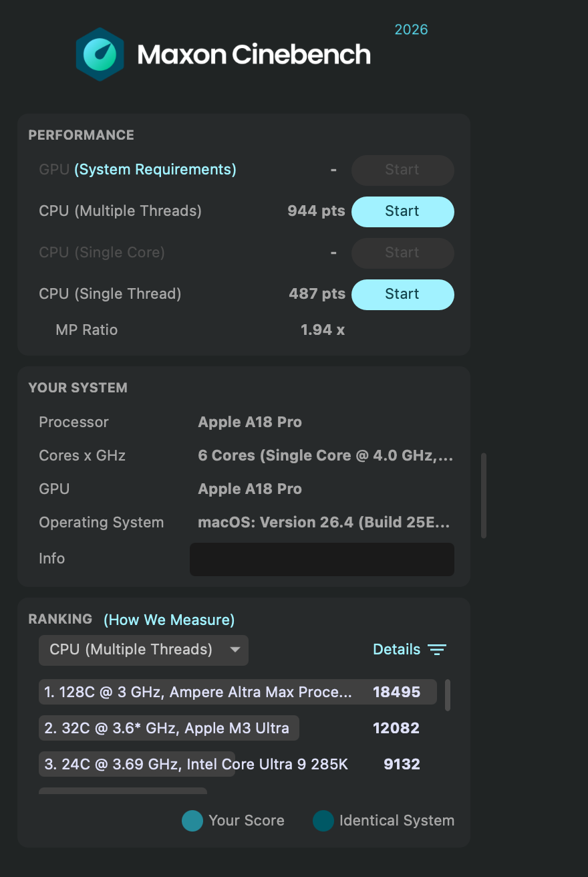Click the Your System panel scrollbar
The width and height of the screenshot is (588, 877).
coord(483,495)
